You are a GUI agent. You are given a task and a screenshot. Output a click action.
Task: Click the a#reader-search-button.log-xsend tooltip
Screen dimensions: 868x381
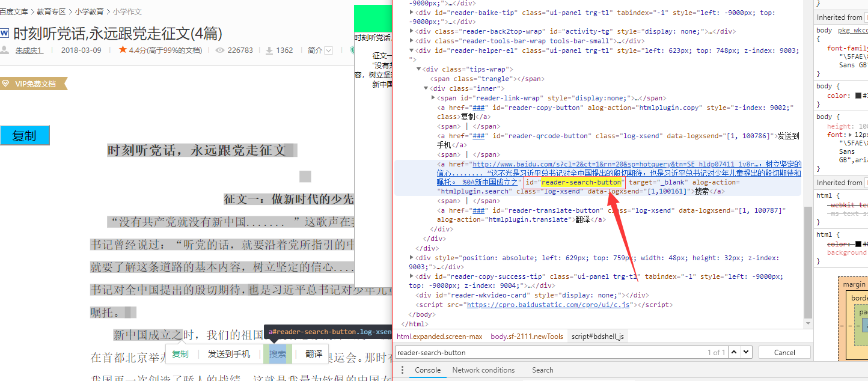coord(328,332)
